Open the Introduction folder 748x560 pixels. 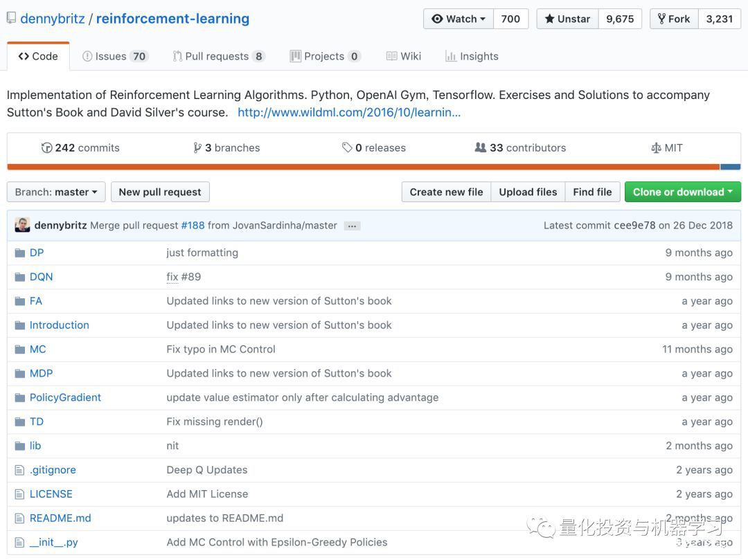pos(59,325)
